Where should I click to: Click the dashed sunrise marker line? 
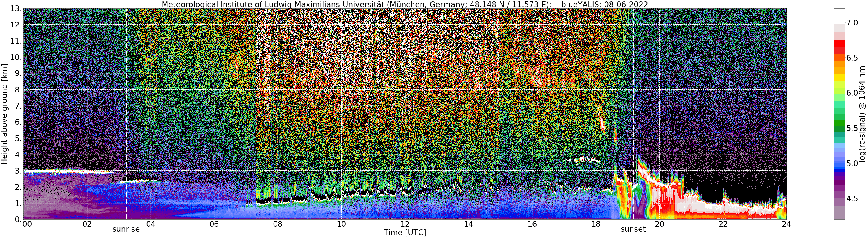pos(126,114)
